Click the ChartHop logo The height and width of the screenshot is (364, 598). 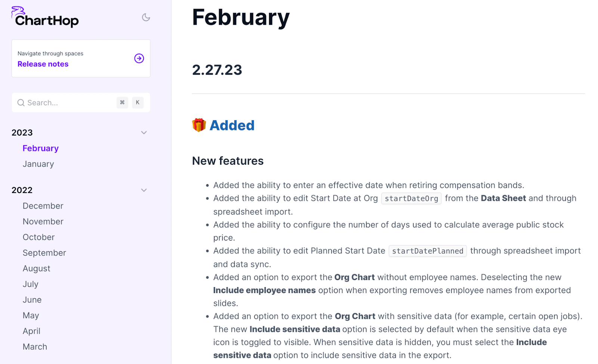pos(45,17)
